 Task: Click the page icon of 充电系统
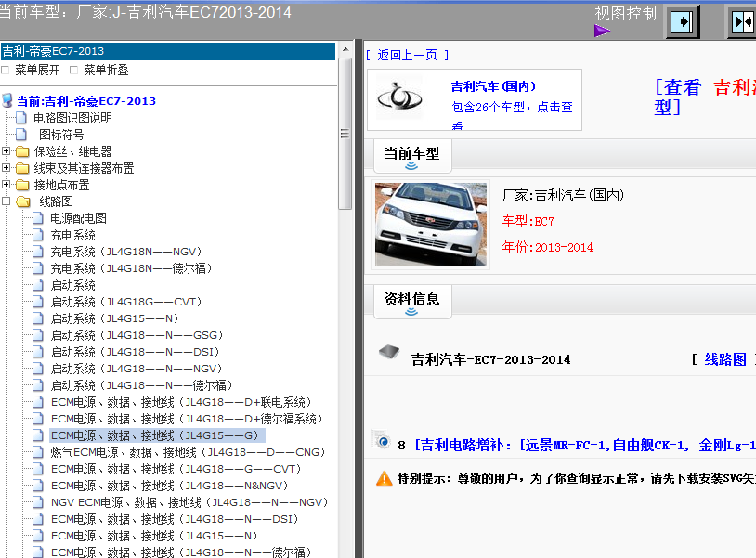pyautogui.click(x=37, y=235)
